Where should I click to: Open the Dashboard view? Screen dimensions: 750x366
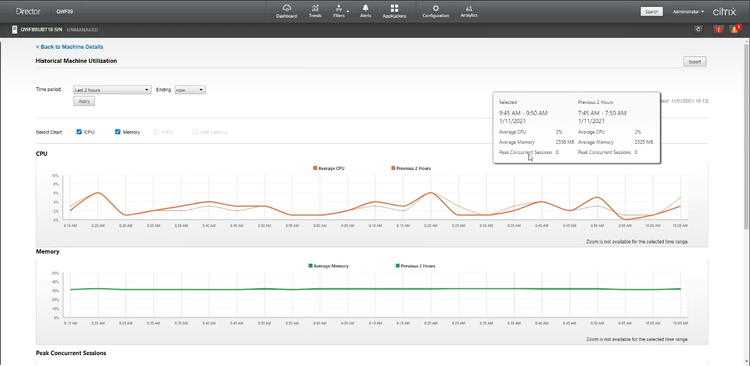pos(287,11)
